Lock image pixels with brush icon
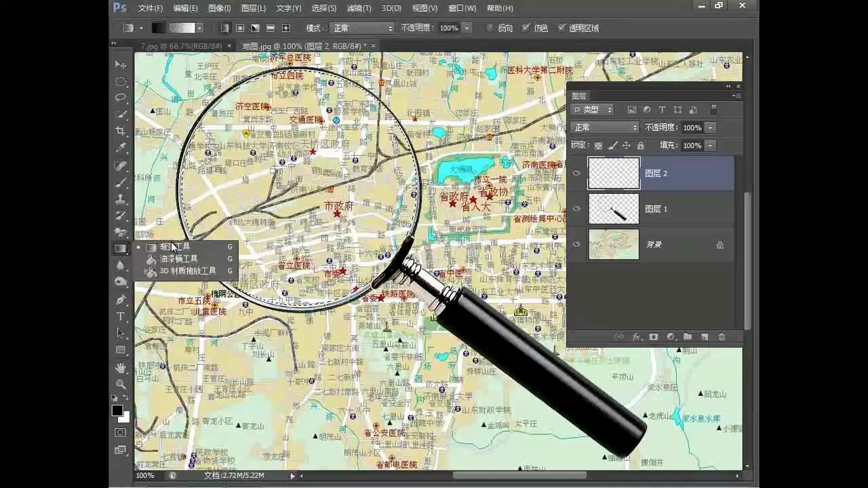The height and width of the screenshot is (488, 868). [x=612, y=145]
